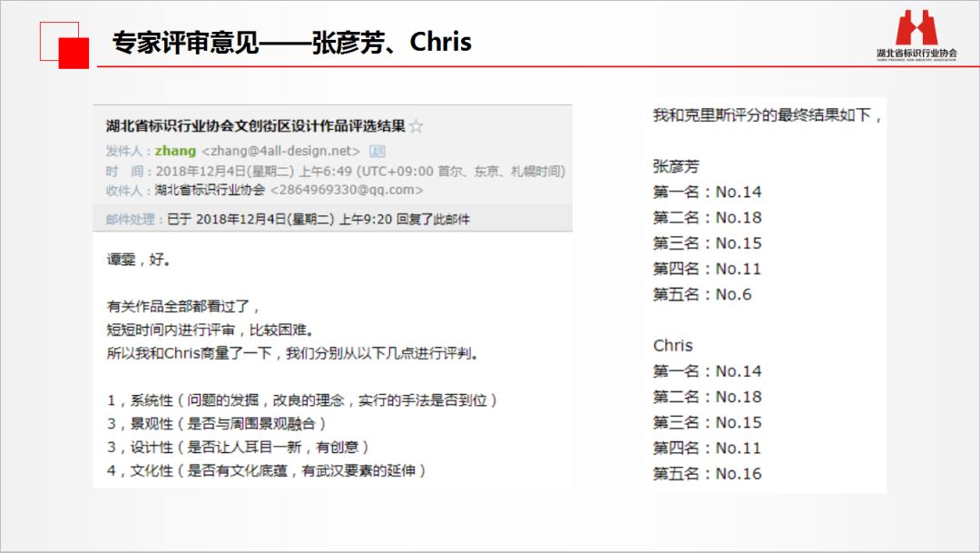The height and width of the screenshot is (553, 980).
Task: Select 张彦芳 fifth place No.6
Action: click(701, 294)
